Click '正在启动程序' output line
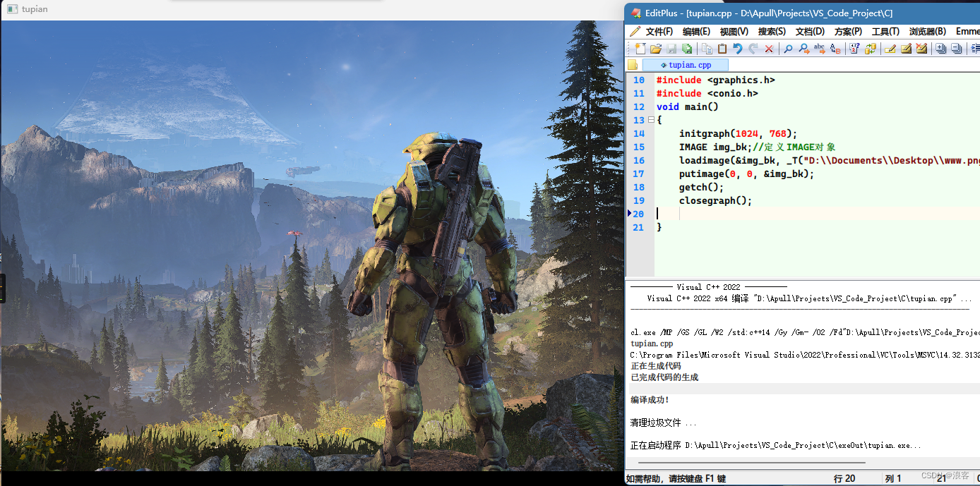Image resolution: width=980 pixels, height=486 pixels. click(x=776, y=445)
